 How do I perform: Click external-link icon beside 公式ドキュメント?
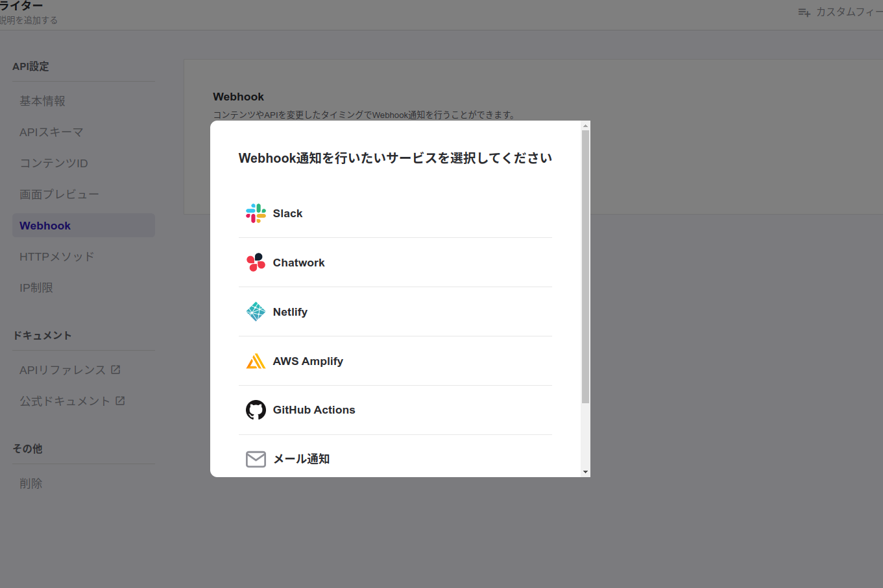click(120, 401)
